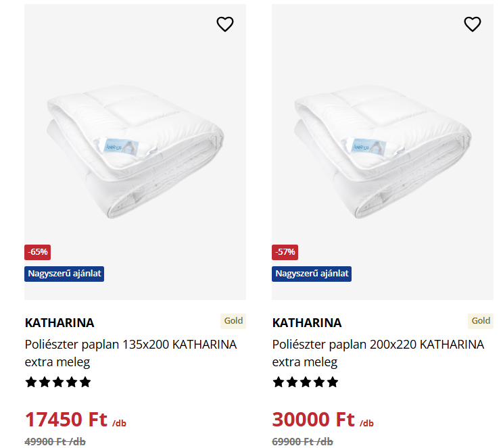Click the crossed-out 49900 Ft original price
Screen dimensions: 503x448
[55, 441]
